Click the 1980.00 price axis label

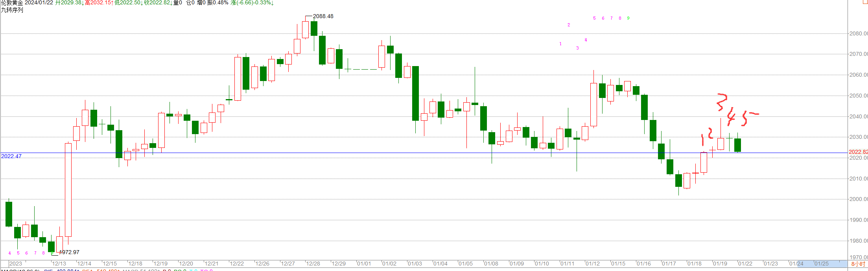click(x=858, y=241)
